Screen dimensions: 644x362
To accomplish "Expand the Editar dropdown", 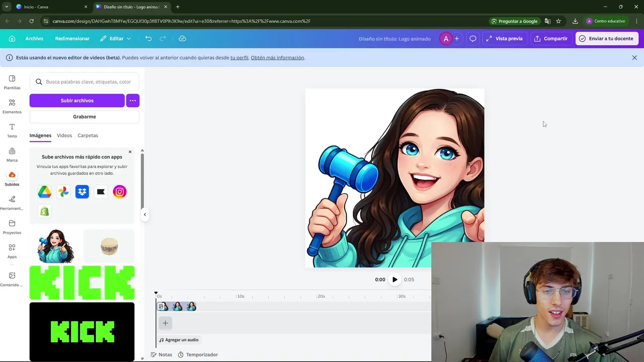I will point(116,39).
